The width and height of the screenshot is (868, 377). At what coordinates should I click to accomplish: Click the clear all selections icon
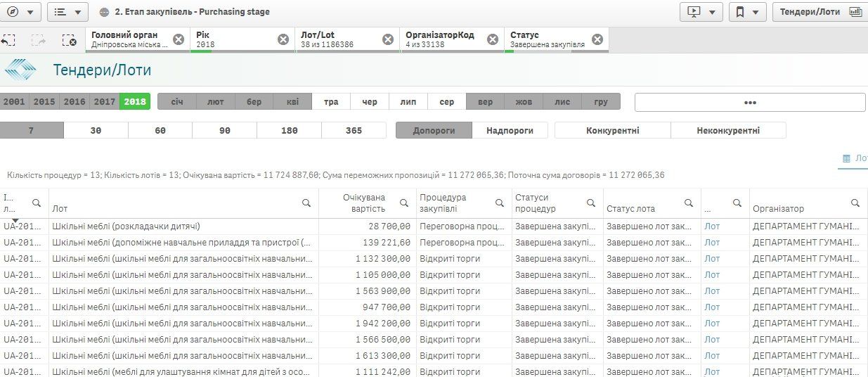(x=69, y=40)
